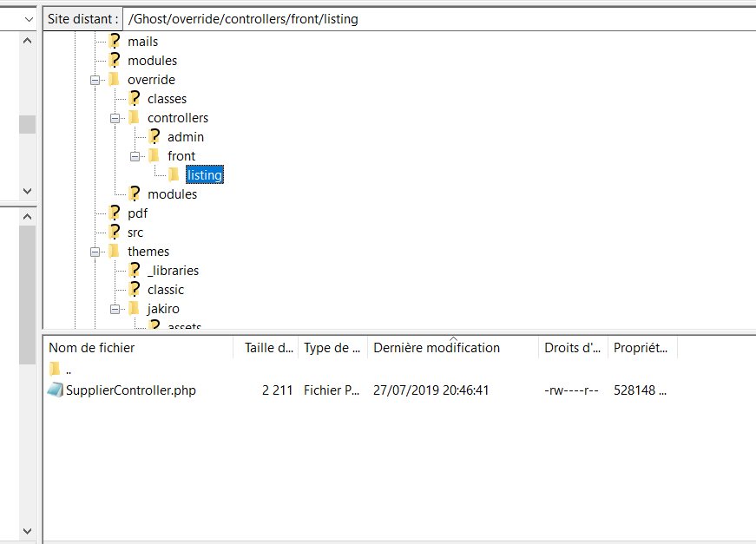Collapse the controllers tree node

tap(115, 118)
